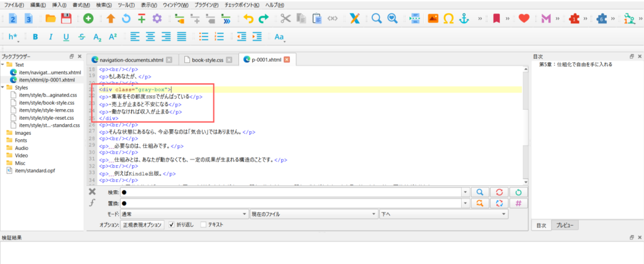The height and width of the screenshot is (264, 644).
Task: Click the red heart donate icon
Action: click(x=523, y=19)
